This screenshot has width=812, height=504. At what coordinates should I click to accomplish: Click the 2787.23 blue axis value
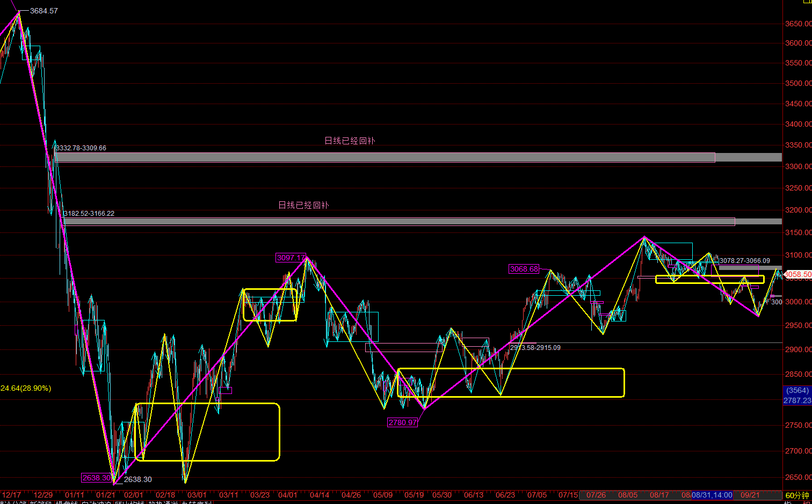tap(798, 400)
